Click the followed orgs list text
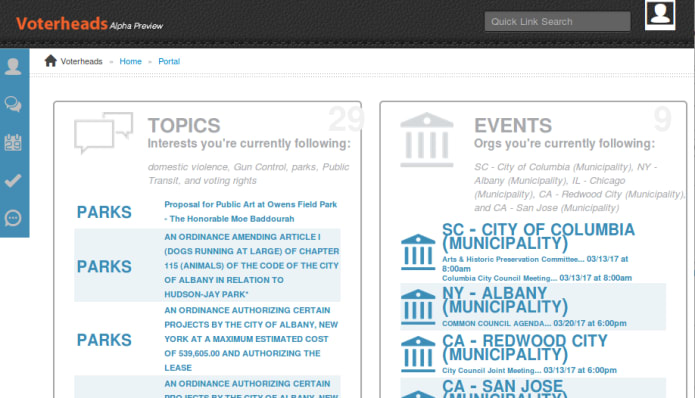 [x=579, y=187]
